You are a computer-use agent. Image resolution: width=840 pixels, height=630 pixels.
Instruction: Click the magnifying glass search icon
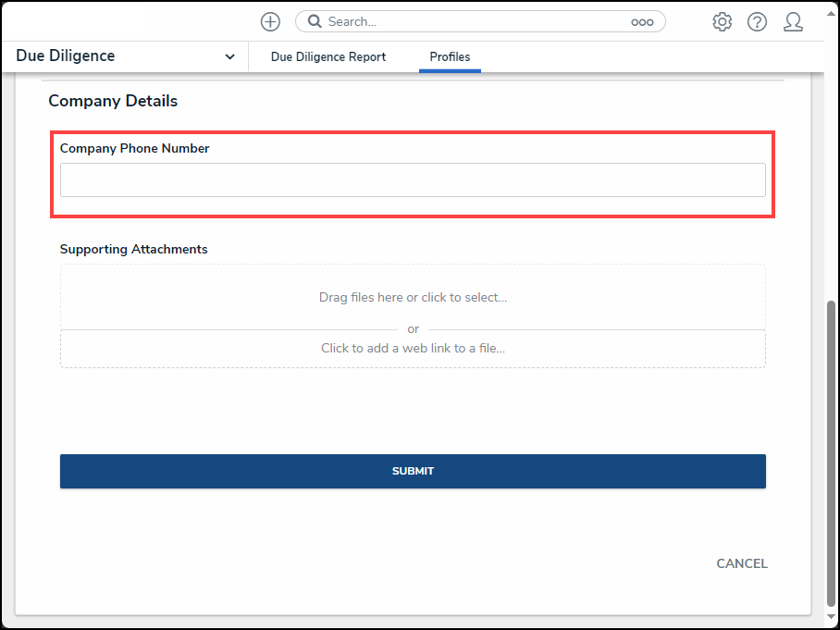coord(315,21)
